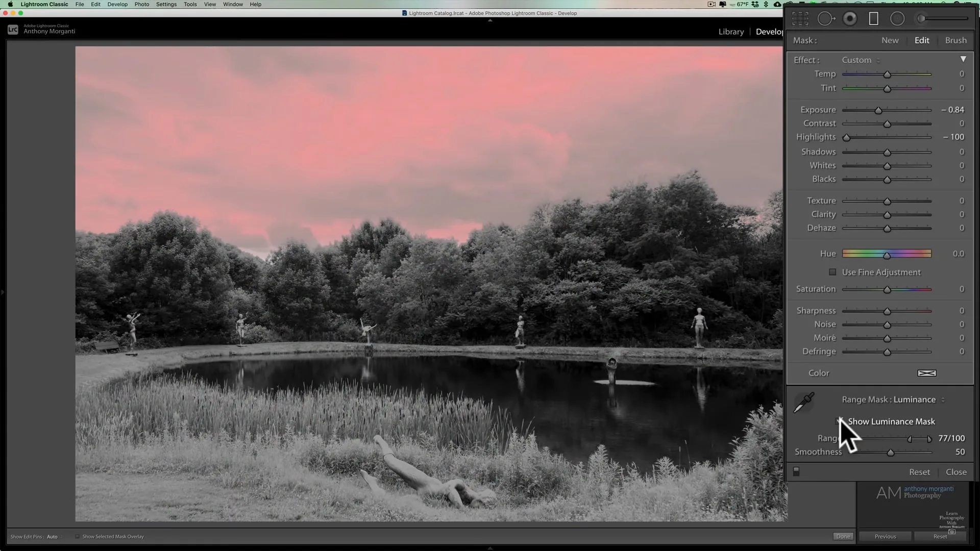The height and width of the screenshot is (551, 980).
Task: Open the Color swatch picker
Action: pyautogui.click(x=927, y=373)
